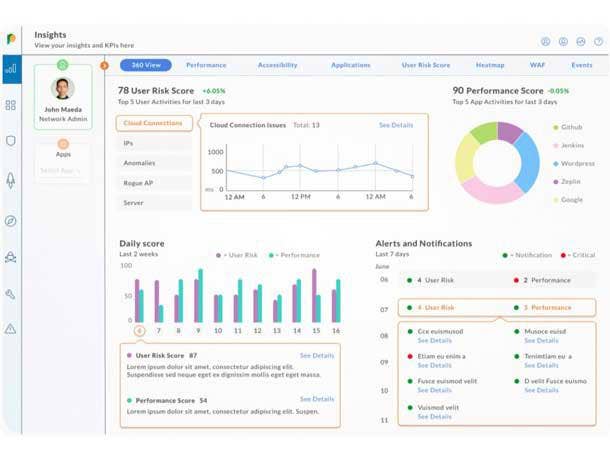Click John Maeda's profile photo
This screenshot has height=457, width=610.
point(63,88)
